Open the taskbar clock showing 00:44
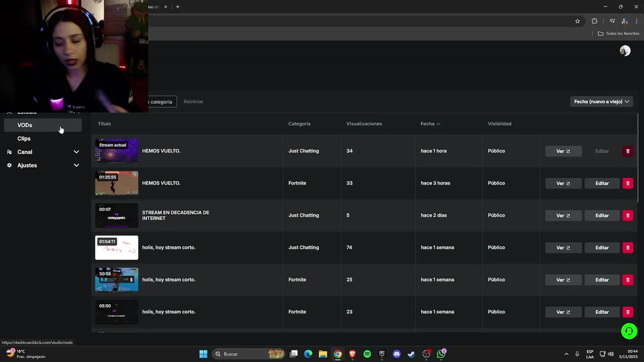 pyautogui.click(x=629, y=354)
